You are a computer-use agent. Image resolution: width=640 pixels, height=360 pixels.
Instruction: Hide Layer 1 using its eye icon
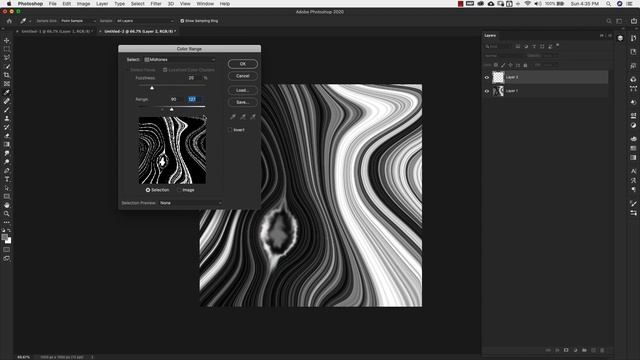[x=487, y=91]
